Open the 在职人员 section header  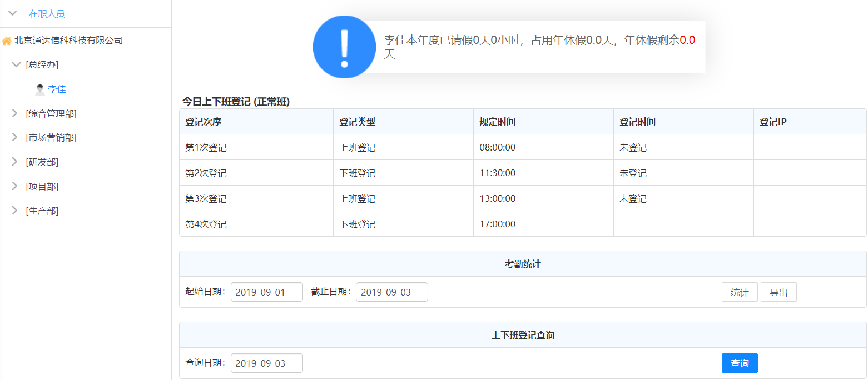(x=47, y=14)
